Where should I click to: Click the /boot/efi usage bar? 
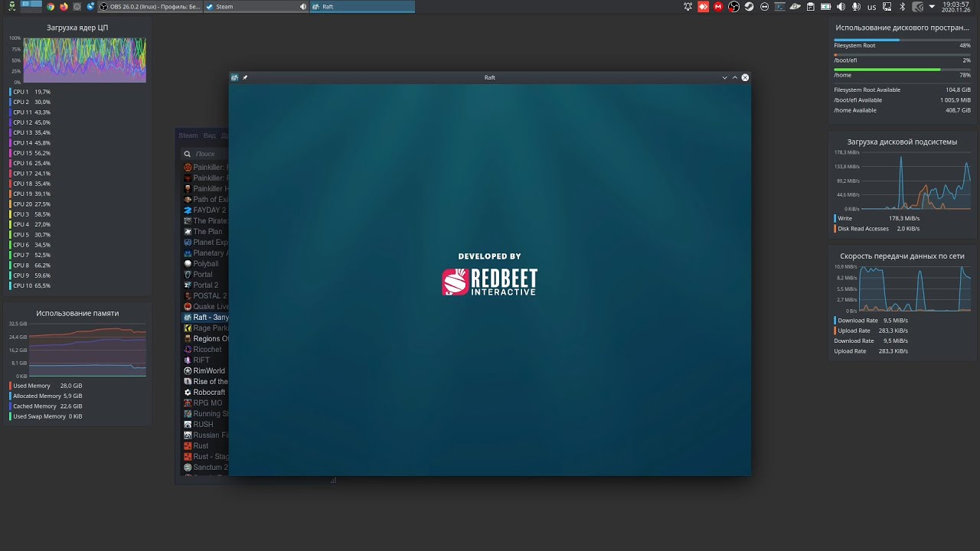(x=902, y=54)
